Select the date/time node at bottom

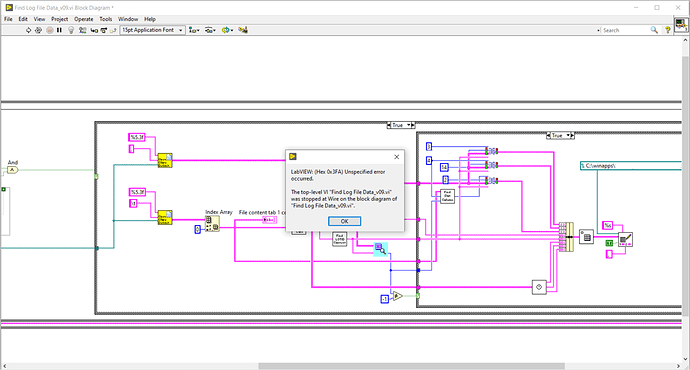coord(539,287)
